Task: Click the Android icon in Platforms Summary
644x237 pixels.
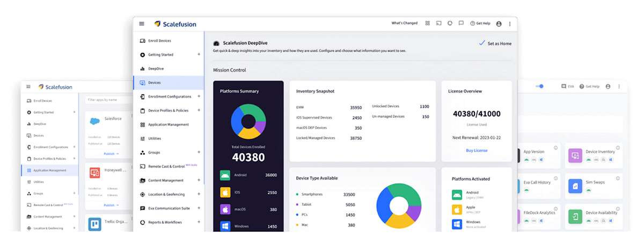Action: pyautogui.click(x=225, y=175)
